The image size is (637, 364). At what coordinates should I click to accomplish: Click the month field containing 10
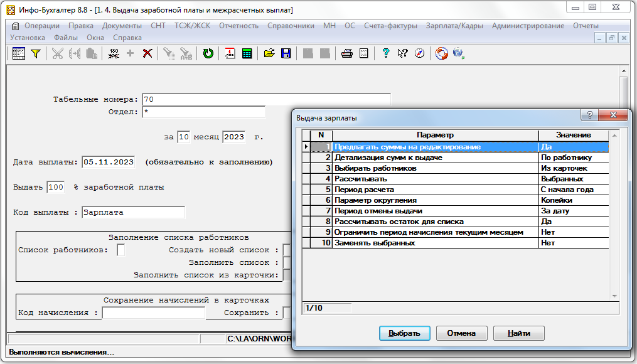[x=184, y=137]
